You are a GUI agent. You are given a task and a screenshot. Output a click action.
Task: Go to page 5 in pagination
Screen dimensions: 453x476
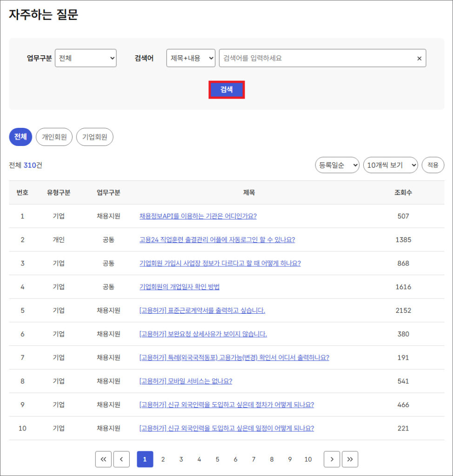click(x=217, y=459)
